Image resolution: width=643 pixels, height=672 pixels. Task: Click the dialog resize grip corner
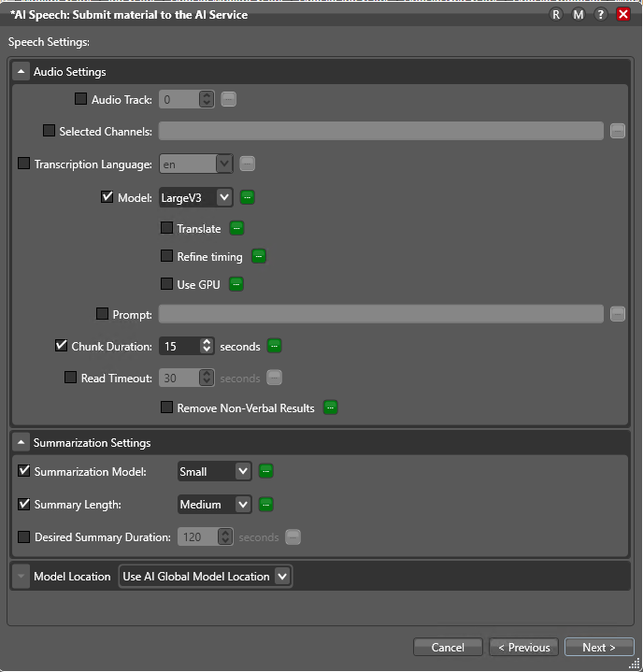pos(635,664)
